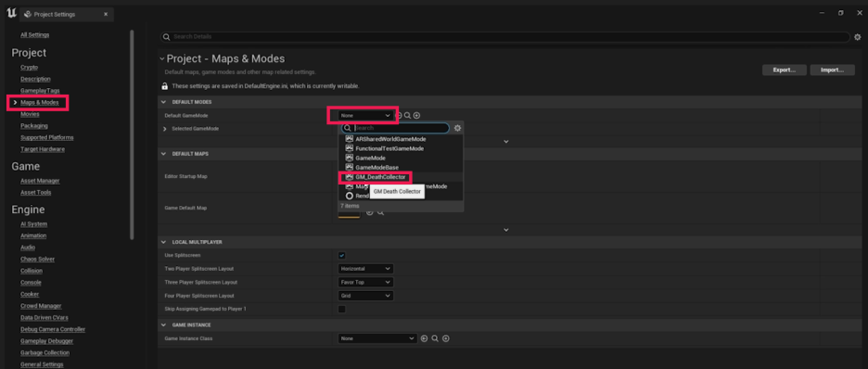This screenshot has width=868, height=369.
Task: Create new GameMode with plus icon
Action: 416,115
